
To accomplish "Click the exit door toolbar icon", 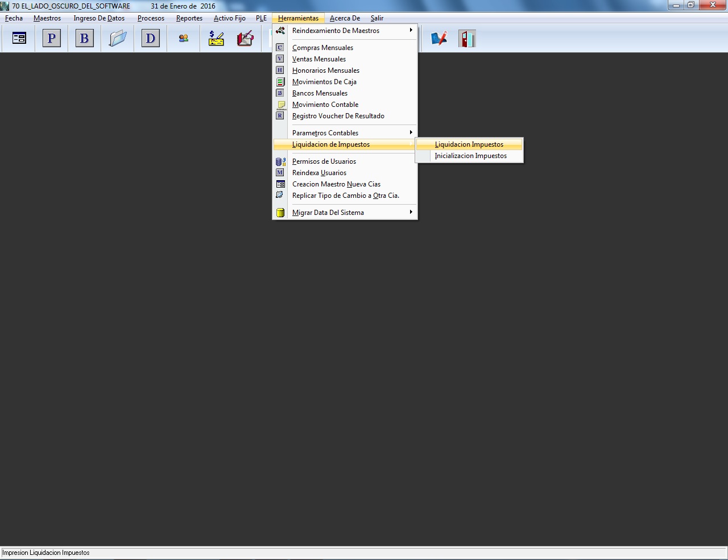I will pos(466,39).
